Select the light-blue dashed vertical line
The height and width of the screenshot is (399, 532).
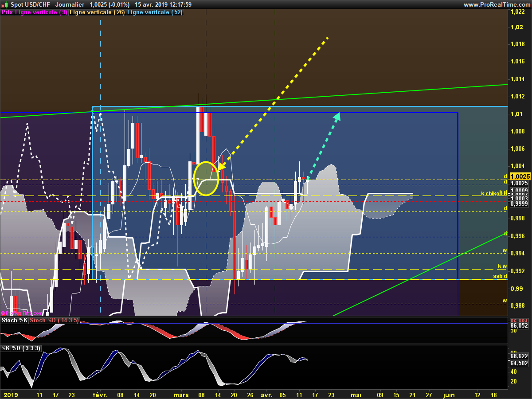(x=101, y=162)
